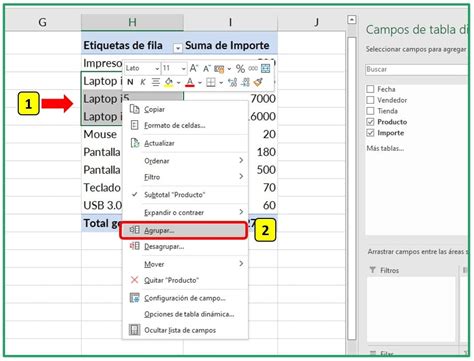Open the Mover submenu

click(185, 264)
